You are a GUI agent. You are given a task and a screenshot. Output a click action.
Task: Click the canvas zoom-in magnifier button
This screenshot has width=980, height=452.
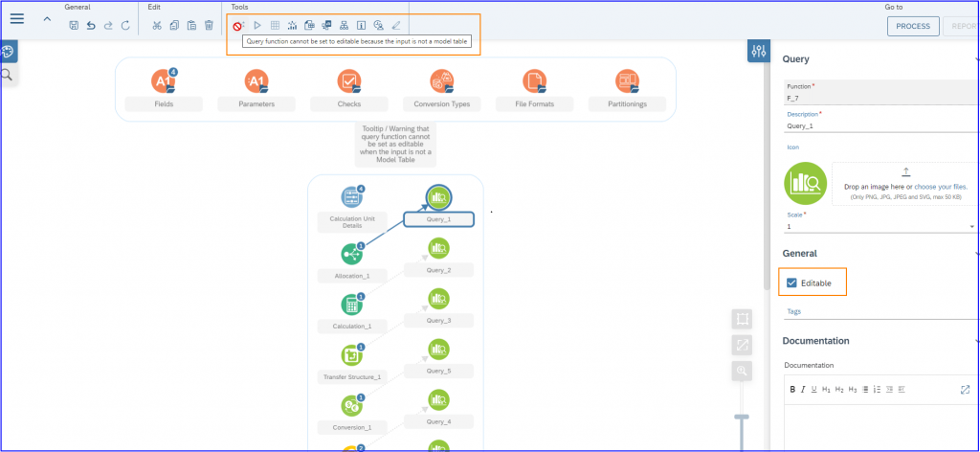pos(742,371)
